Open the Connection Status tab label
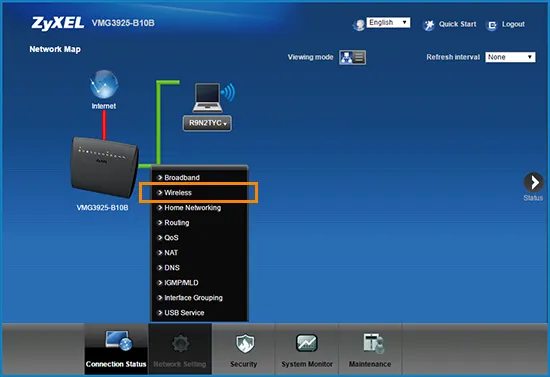Screen dimensions: 550x377 coord(116,364)
